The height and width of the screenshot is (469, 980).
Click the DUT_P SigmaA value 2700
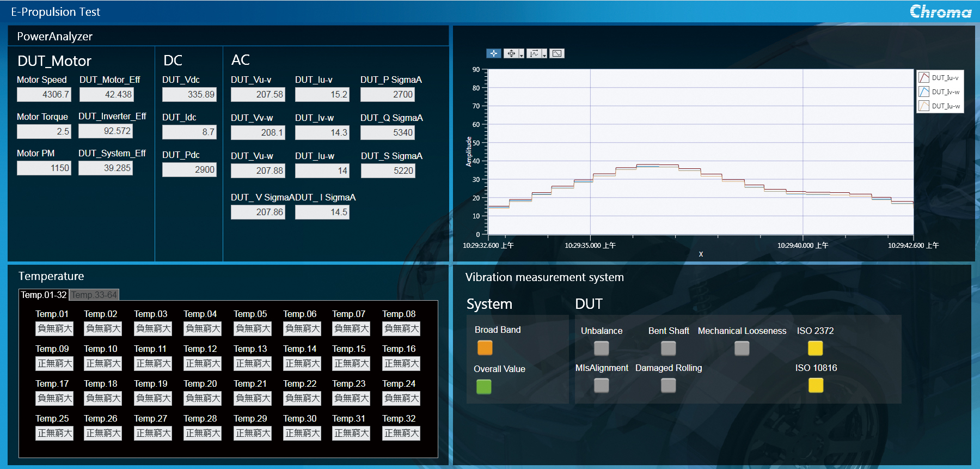[x=388, y=94]
